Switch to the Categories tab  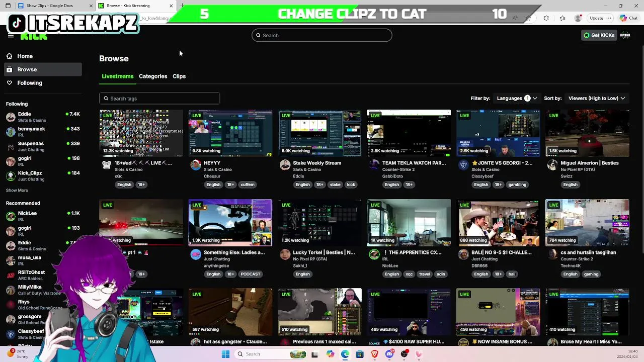click(x=153, y=76)
